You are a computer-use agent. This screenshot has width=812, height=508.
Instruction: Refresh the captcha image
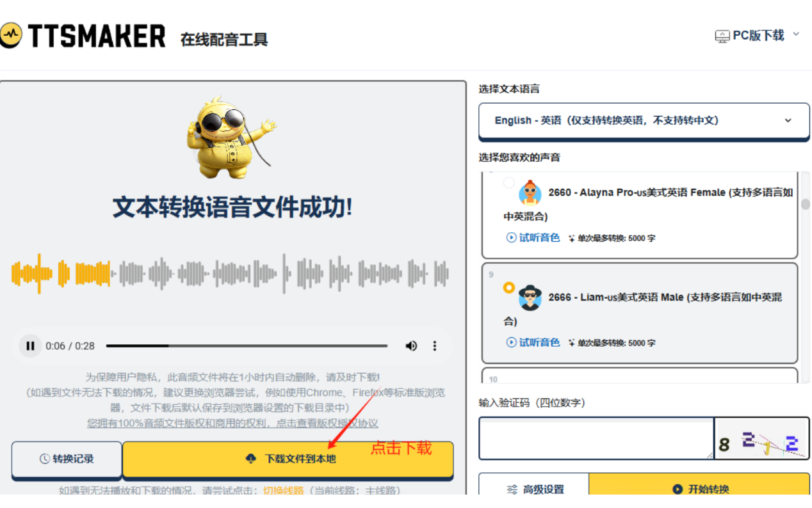pyautogui.click(x=762, y=439)
